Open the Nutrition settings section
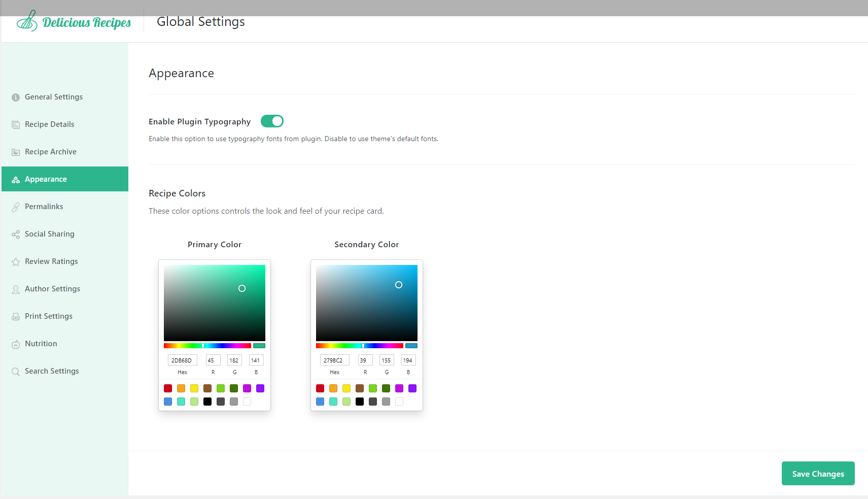The image size is (868, 499). coord(41,343)
